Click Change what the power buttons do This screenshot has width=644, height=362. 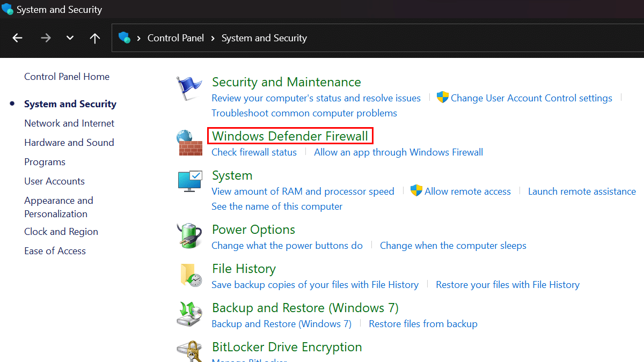(287, 246)
